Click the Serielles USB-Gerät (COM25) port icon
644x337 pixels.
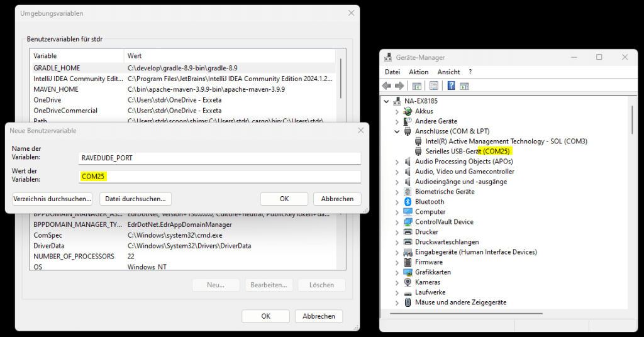point(418,152)
